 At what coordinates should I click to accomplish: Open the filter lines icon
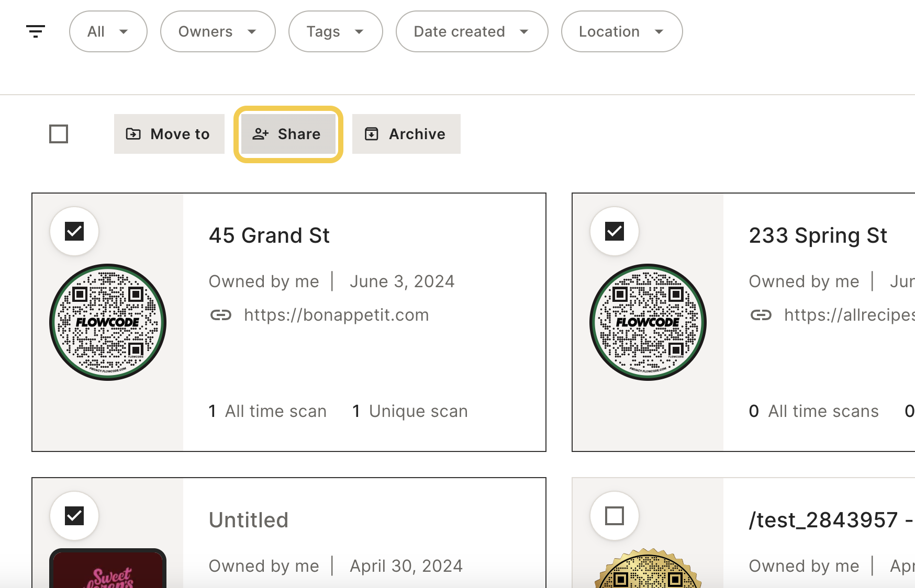click(36, 31)
